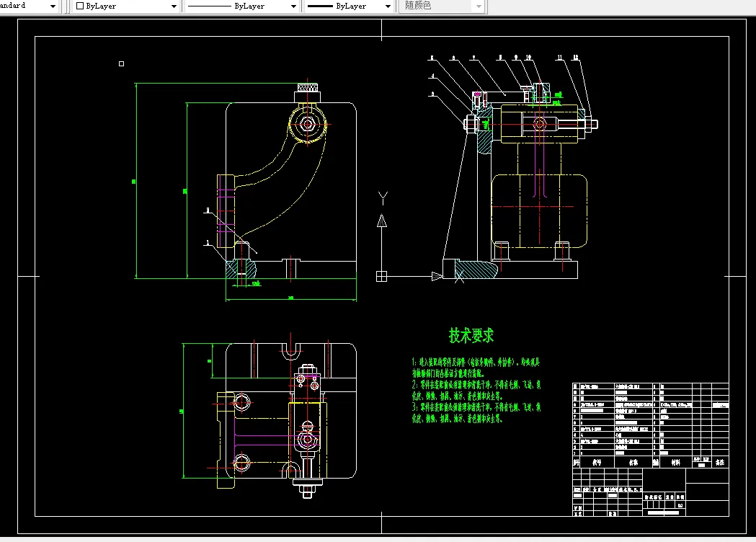Select the 材料 header cell in title block
Image resolution: width=756 pixels, height=542 pixels.
[x=676, y=462]
